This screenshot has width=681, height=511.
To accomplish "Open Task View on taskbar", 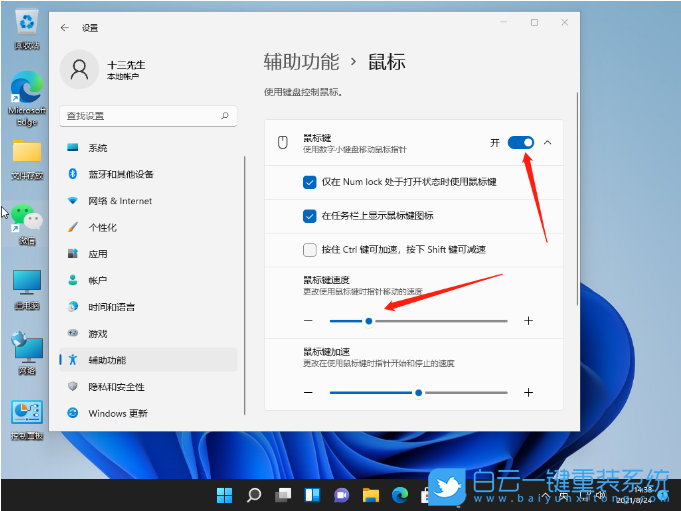I will [x=283, y=495].
